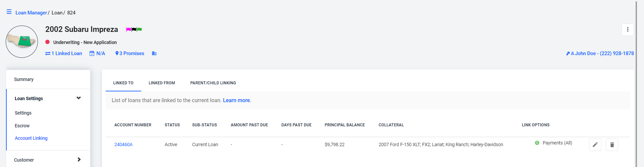Viewport: 644px width, 167px height.
Task: Collapse the Loan Settings section
Action: point(78,98)
